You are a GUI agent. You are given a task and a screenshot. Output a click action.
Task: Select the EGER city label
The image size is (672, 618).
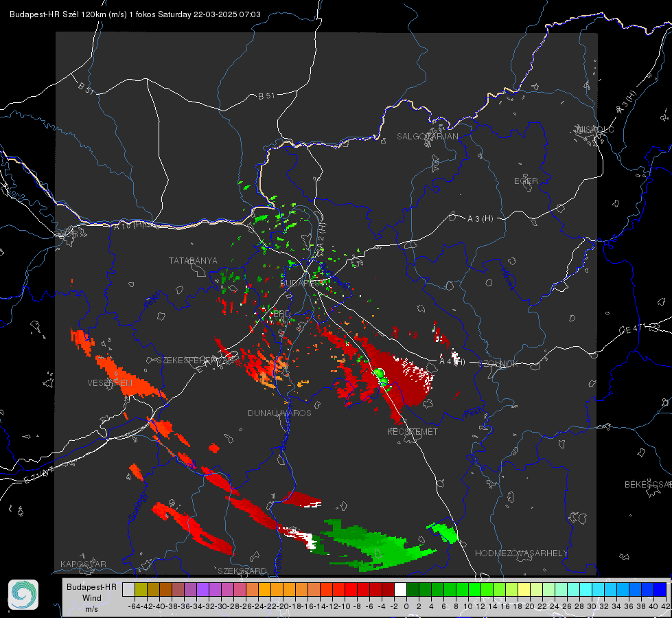[x=526, y=181]
